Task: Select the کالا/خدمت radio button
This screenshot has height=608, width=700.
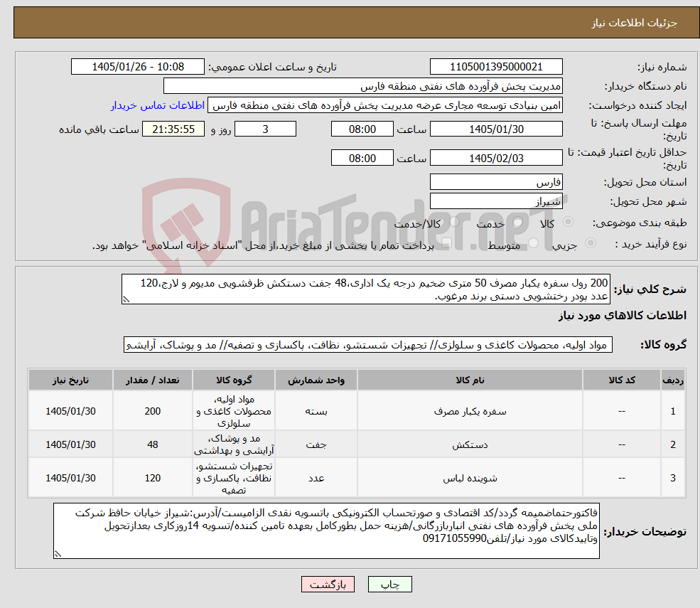Action: [x=454, y=222]
